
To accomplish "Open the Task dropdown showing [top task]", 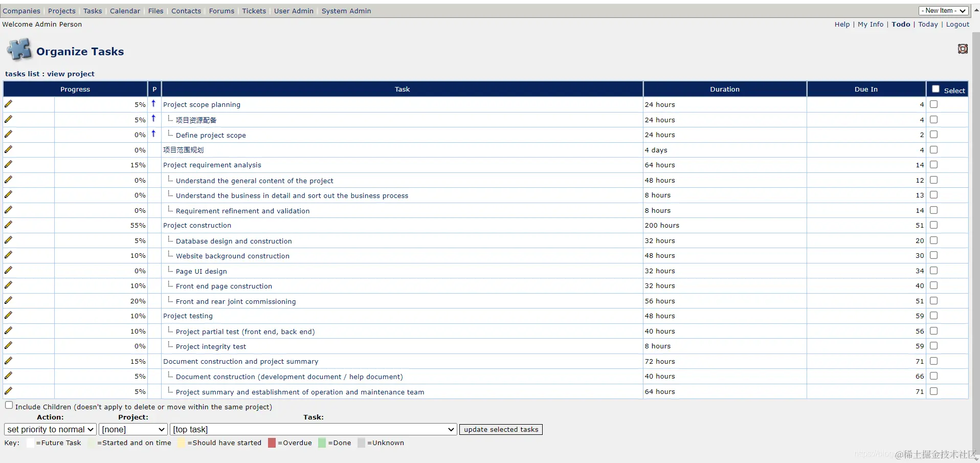I will 313,430.
